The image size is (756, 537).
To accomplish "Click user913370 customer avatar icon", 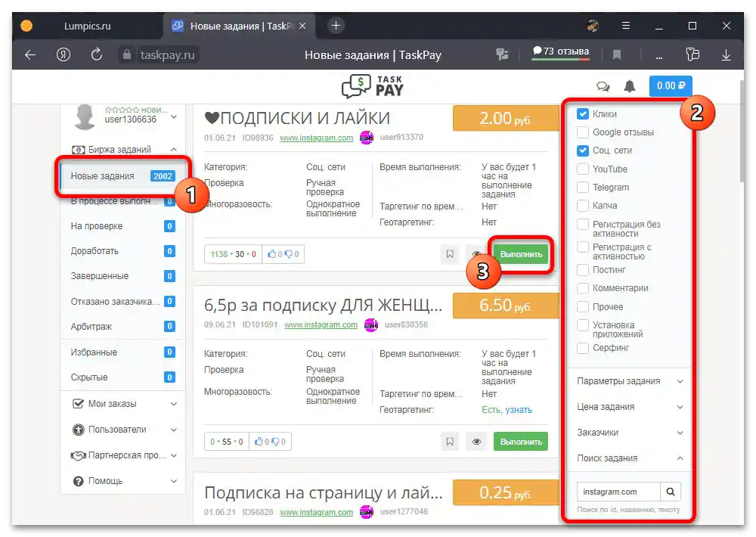I will coord(367,138).
